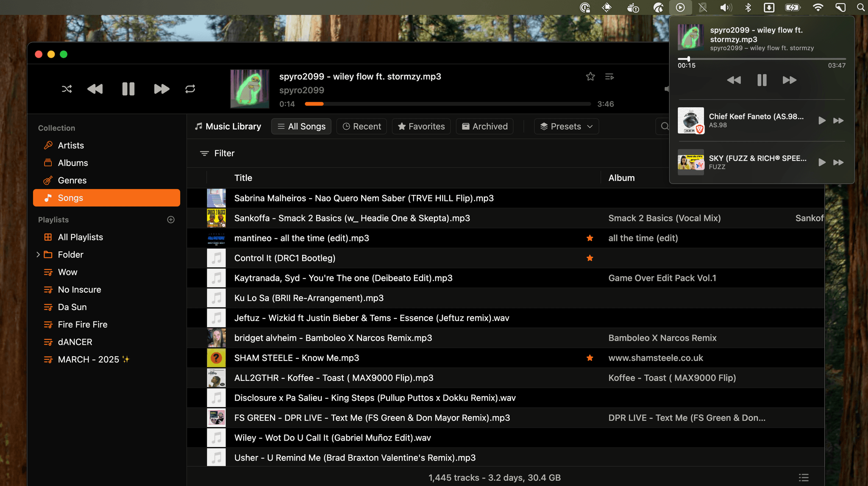Favorite the currently playing song star
Screen dimensions: 868x486
(x=590, y=77)
